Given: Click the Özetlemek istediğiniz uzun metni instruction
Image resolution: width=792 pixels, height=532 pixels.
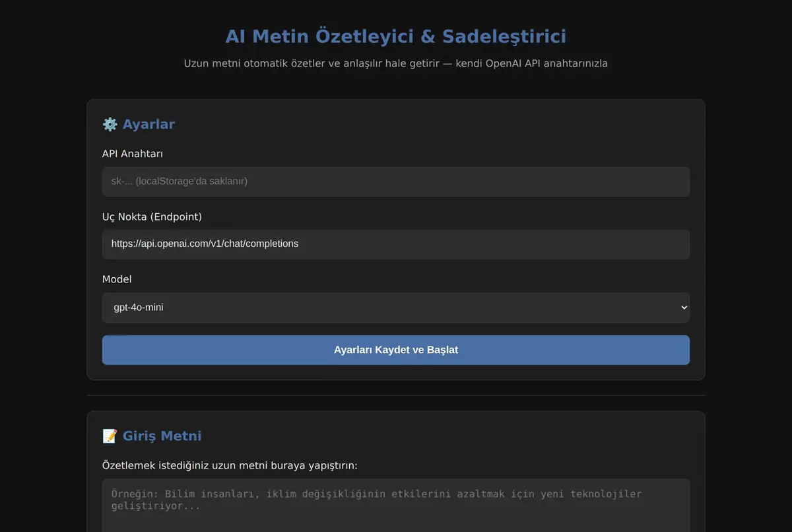Looking at the screenshot, I should point(230,465).
